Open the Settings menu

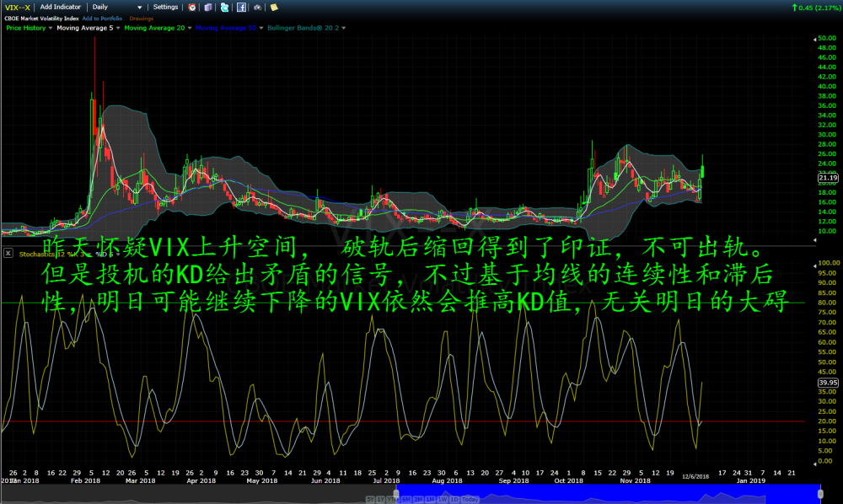(x=166, y=7)
